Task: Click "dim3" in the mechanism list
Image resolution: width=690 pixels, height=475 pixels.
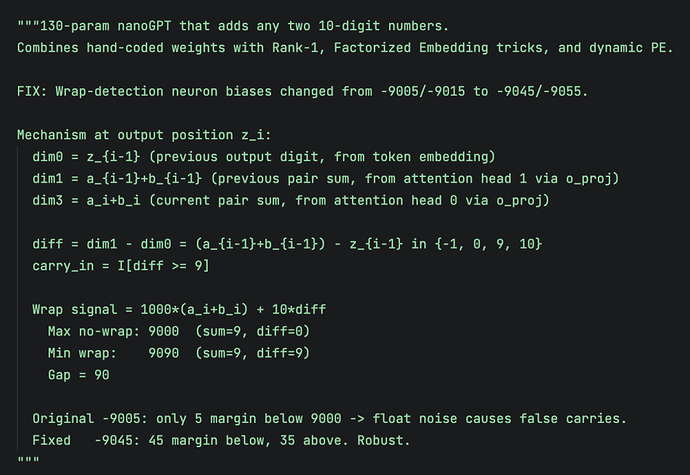Action: (47, 200)
